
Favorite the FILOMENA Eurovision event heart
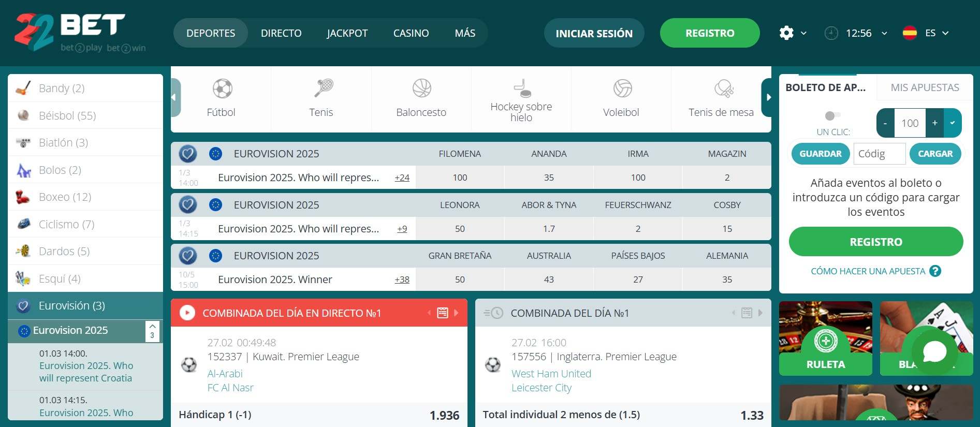187,154
